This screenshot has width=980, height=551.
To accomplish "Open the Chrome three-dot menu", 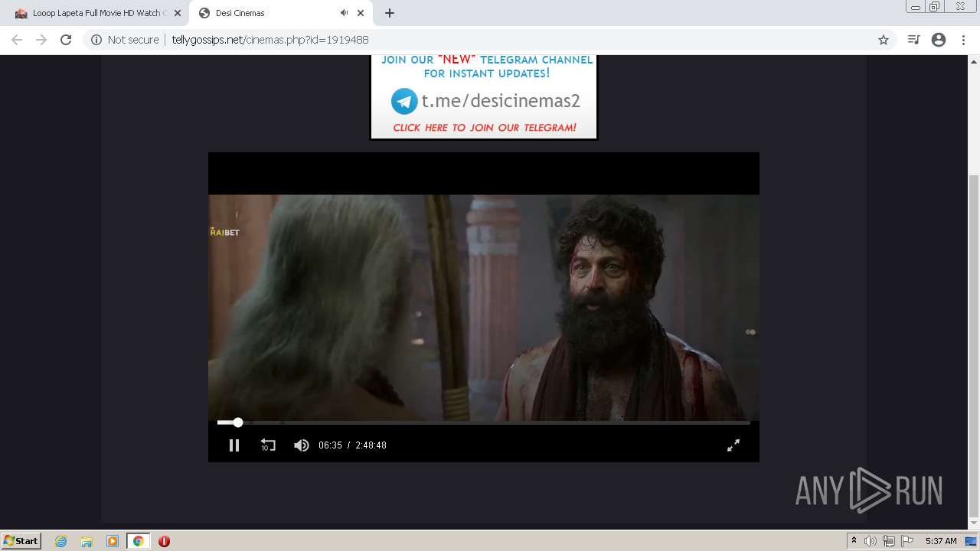I will pos(963,40).
